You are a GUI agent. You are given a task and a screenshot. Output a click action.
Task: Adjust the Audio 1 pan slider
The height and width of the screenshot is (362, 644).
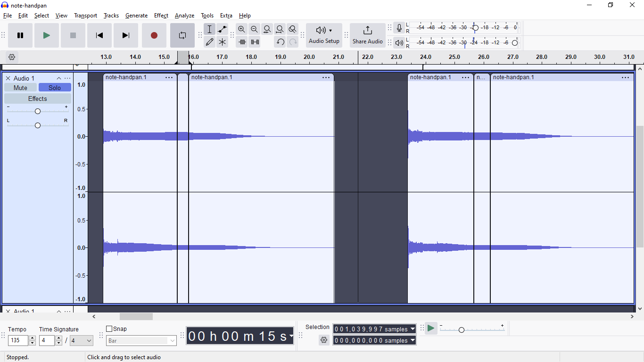point(38,125)
